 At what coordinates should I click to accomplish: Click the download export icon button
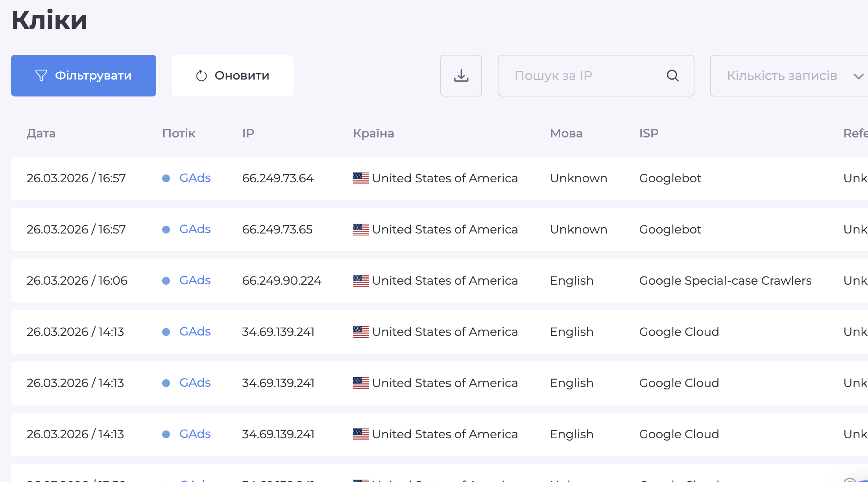pos(461,76)
